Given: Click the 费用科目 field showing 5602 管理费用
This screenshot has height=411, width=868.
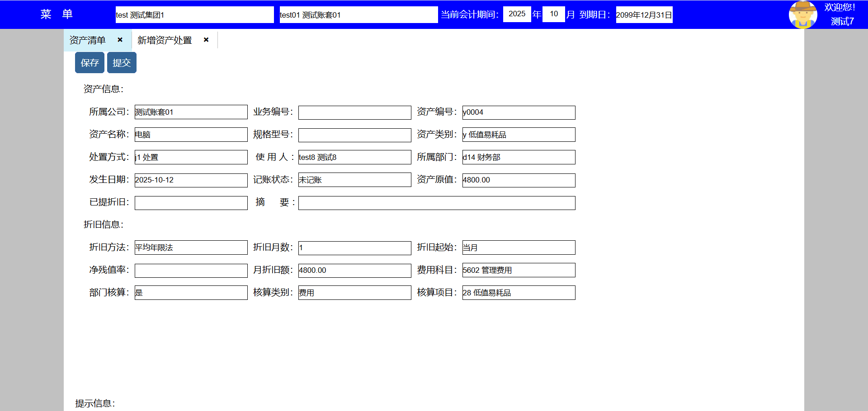Looking at the screenshot, I should point(519,270).
